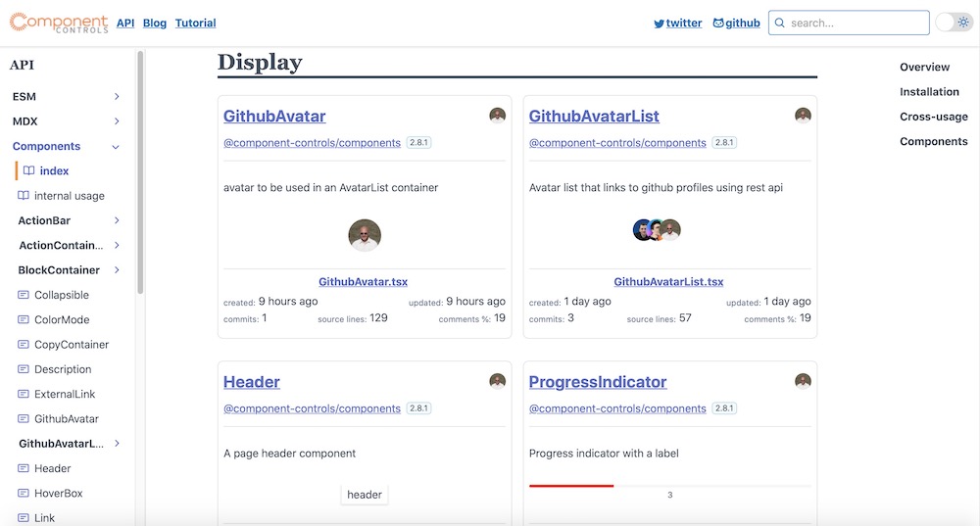Image resolution: width=980 pixels, height=526 pixels.
Task: Expand the GithubAvatarL... tree item
Action: tap(117, 444)
